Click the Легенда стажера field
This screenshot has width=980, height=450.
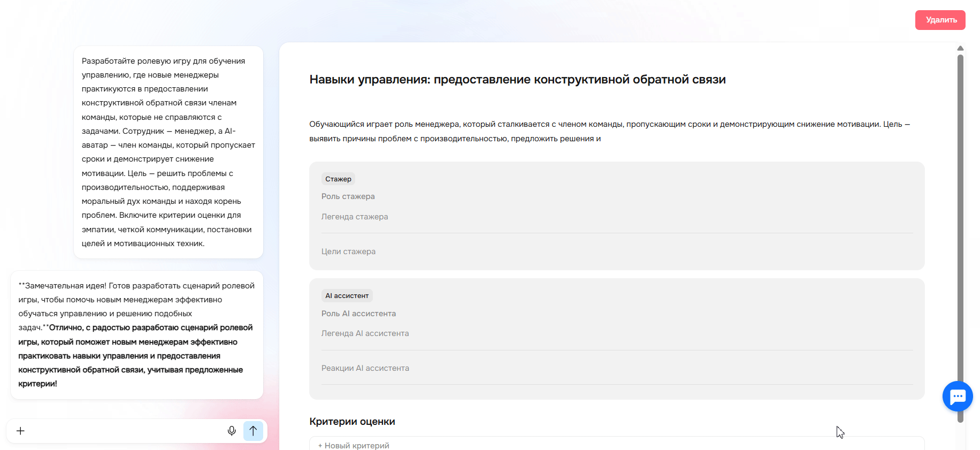(x=355, y=217)
